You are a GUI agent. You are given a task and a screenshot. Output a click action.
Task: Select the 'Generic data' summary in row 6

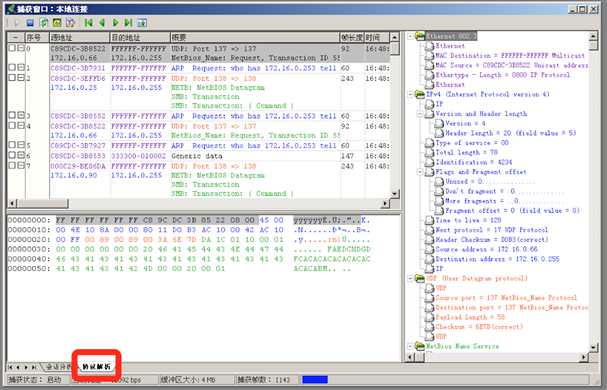[197, 156]
